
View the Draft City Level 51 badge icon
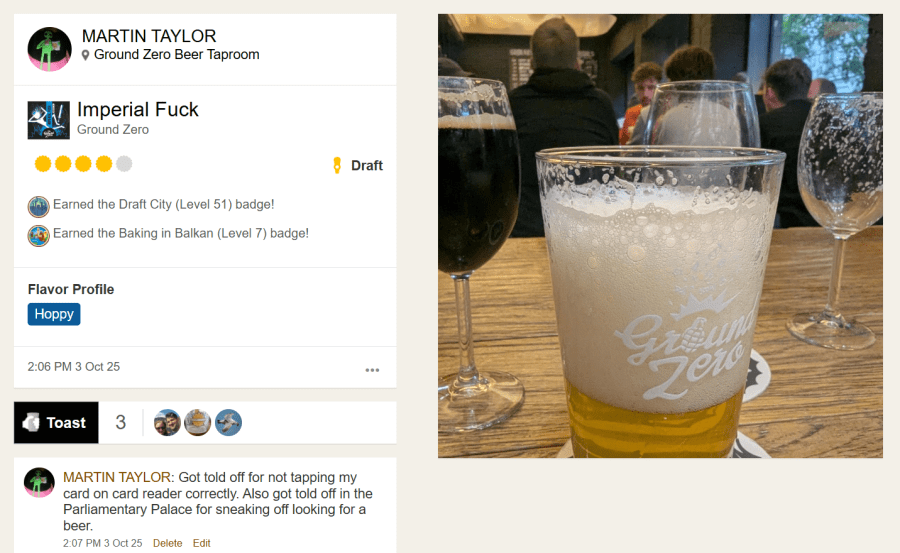(x=38, y=206)
